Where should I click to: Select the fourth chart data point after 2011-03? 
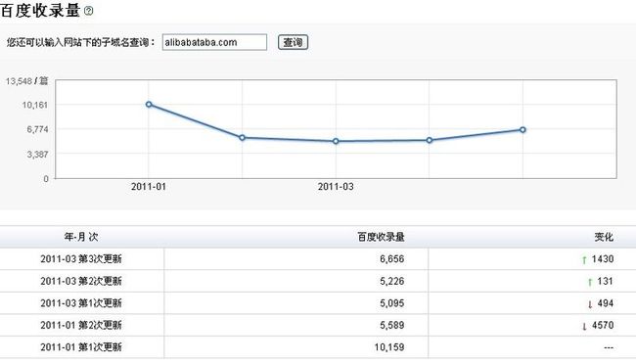(x=430, y=140)
